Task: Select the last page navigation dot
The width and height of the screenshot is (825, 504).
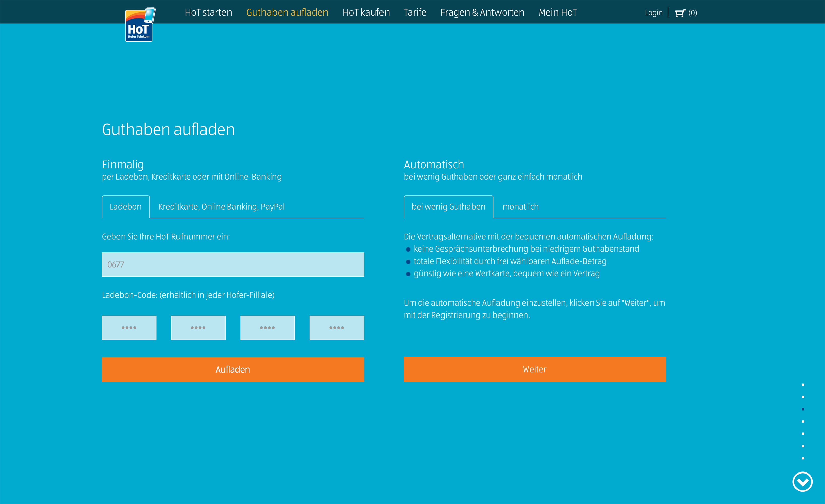Action: 803,458
